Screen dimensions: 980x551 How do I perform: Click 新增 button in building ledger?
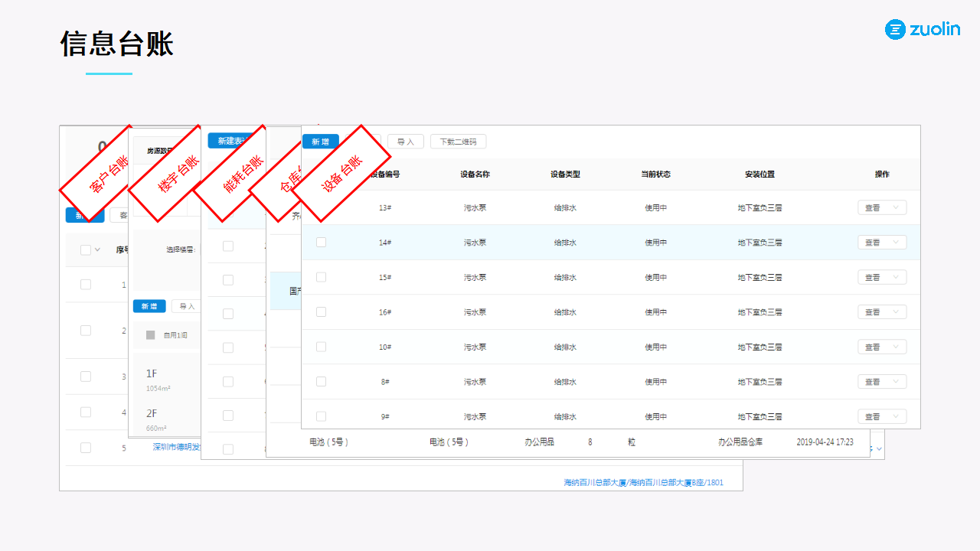(x=149, y=306)
